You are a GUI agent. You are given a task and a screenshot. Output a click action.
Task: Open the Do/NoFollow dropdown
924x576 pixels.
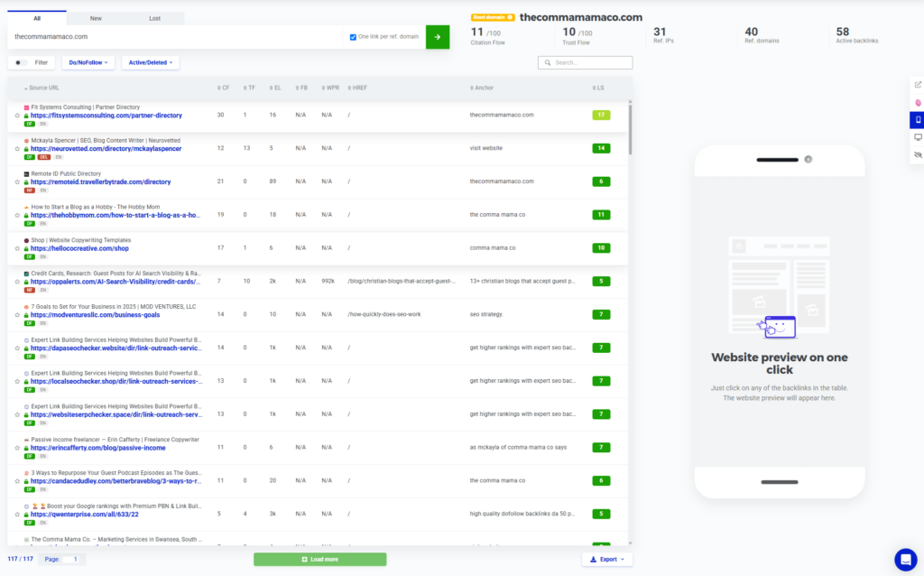click(x=88, y=62)
